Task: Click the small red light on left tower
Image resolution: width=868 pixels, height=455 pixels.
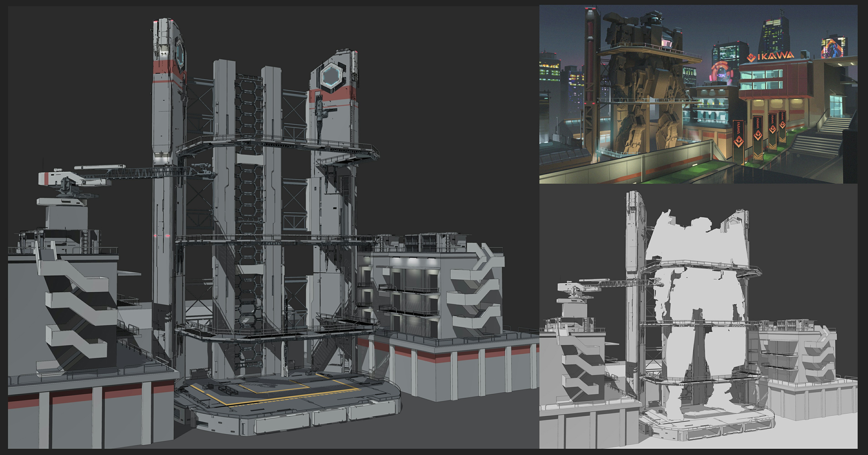Action: pyautogui.click(x=155, y=235)
